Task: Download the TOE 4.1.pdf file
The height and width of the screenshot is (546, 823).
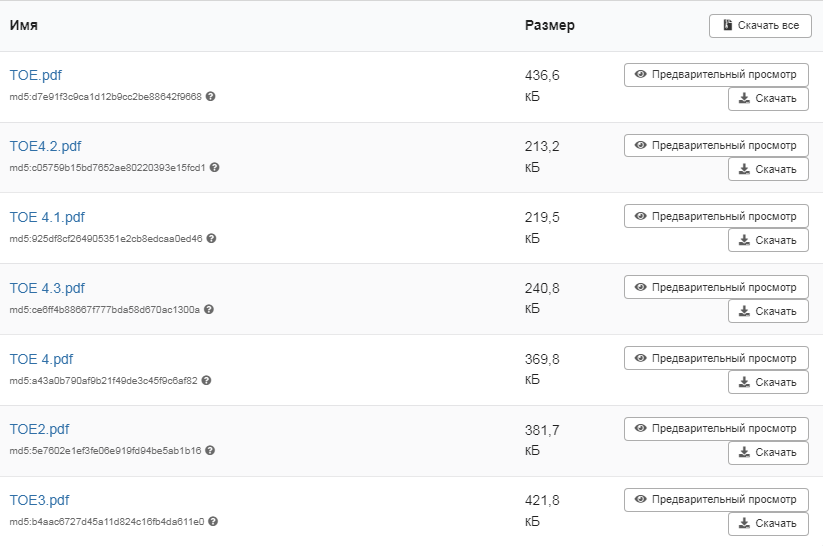Action: (767, 240)
